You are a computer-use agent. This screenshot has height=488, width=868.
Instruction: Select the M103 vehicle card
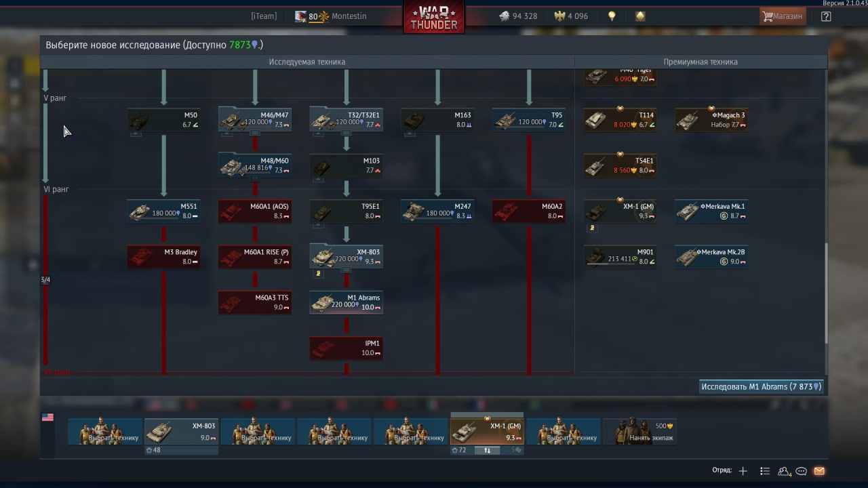coord(346,165)
